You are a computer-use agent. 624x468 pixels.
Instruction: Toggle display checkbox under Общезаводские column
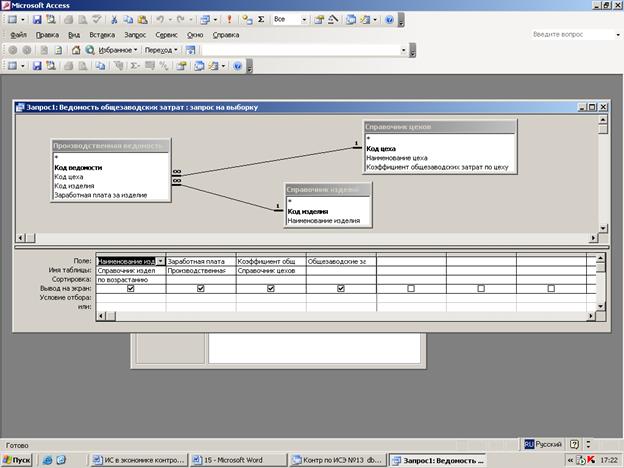click(x=341, y=288)
